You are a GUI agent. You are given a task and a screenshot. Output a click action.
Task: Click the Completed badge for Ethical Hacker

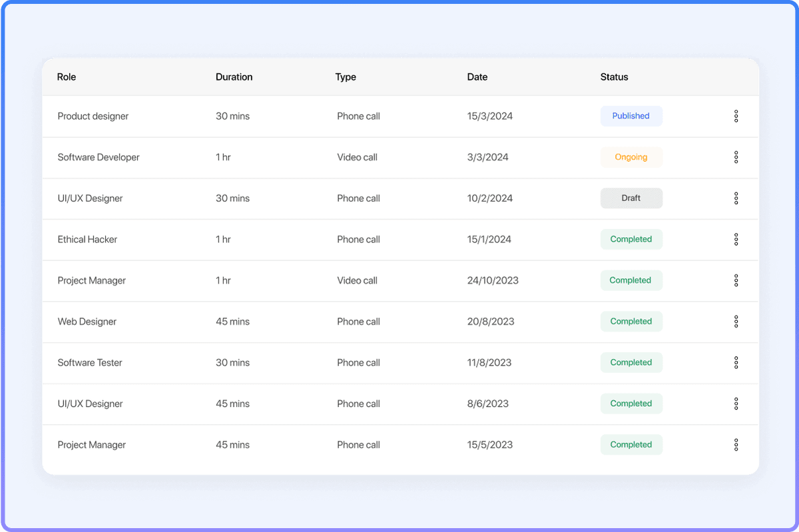(631, 240)
